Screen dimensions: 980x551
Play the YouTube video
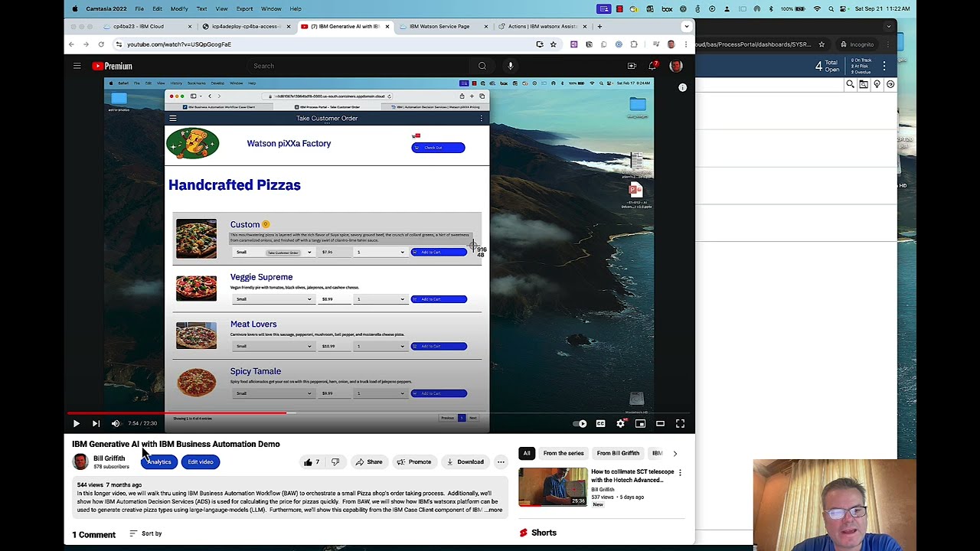pos(76,423)
